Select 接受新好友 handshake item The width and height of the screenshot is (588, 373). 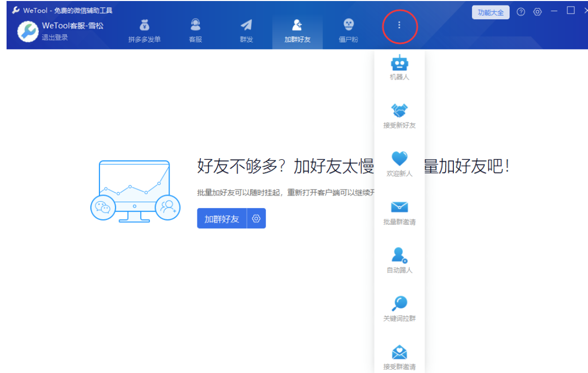pos(399,116)
